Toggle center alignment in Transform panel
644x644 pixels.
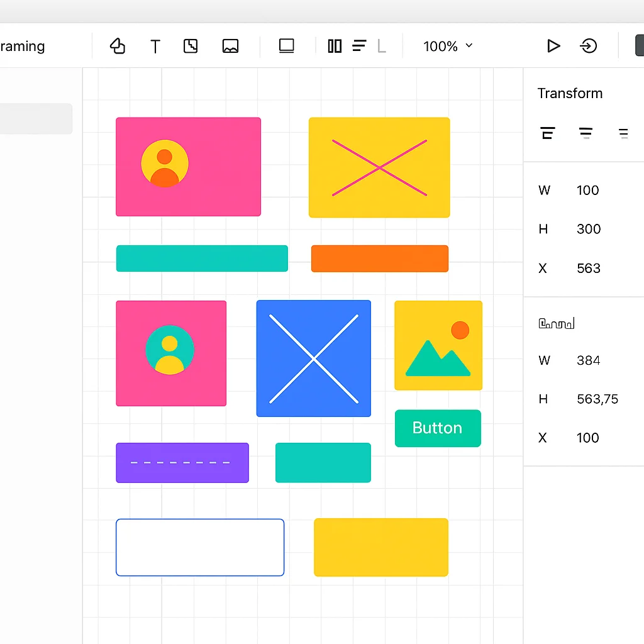click(x=586, y=133)
